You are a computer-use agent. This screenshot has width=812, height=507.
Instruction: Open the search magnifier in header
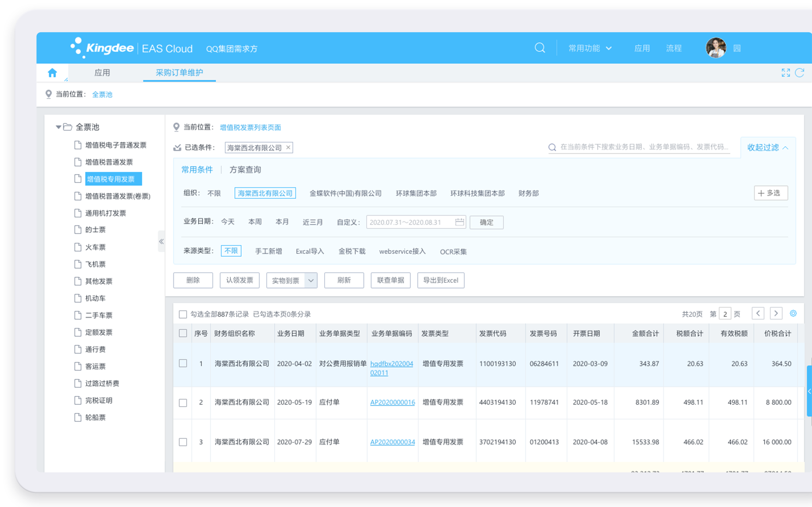pos(540,48)
